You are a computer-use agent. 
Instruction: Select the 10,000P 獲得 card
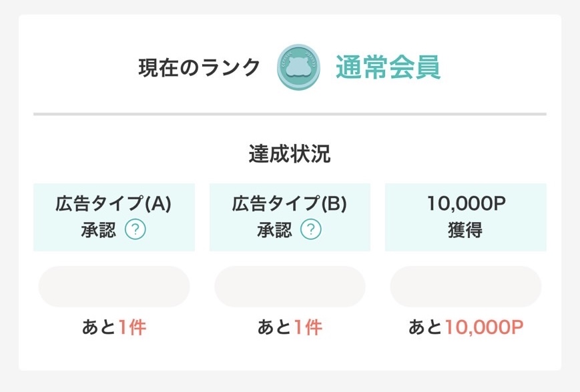pyautogui.click(x=466, y=217)
